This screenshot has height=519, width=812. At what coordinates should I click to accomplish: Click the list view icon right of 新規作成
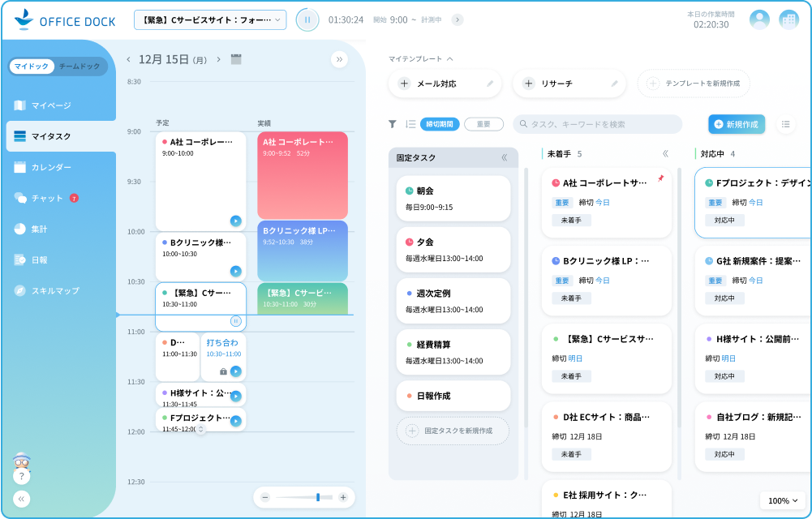click(x=784, y=123)
